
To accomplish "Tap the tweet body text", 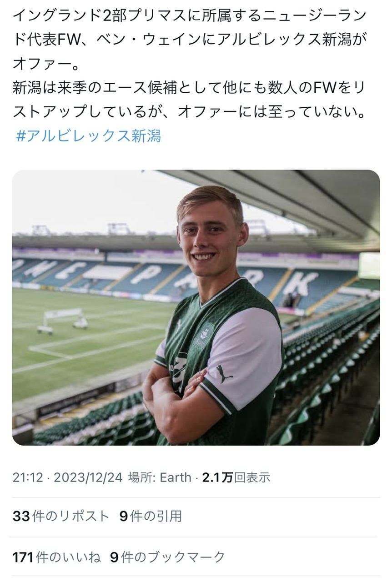I will pos(190,64).
